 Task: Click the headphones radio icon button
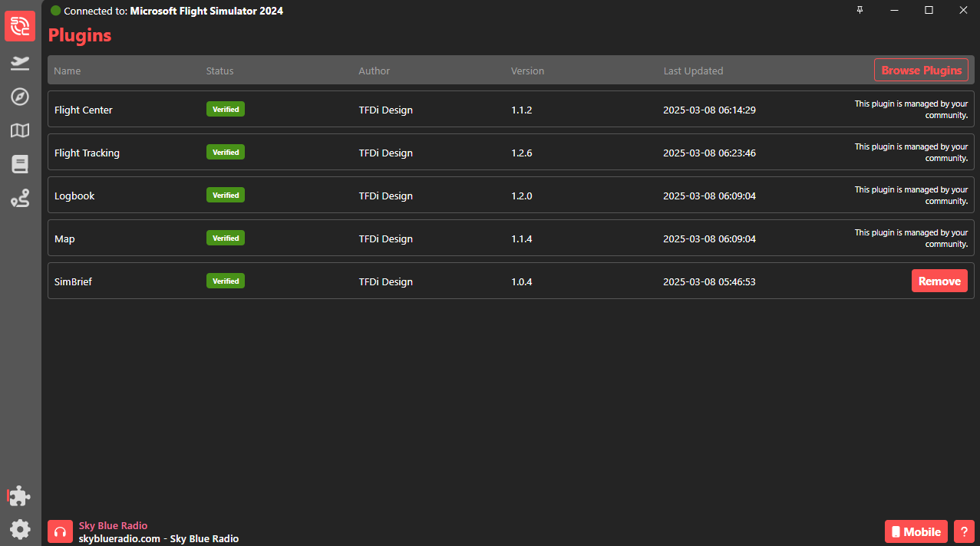60,532
